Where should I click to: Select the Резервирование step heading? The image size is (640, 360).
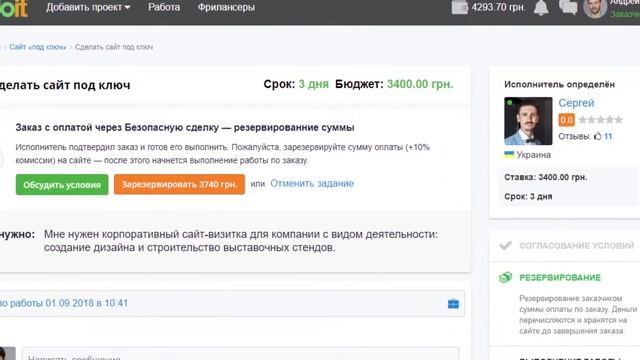click(x=560, y=278)
